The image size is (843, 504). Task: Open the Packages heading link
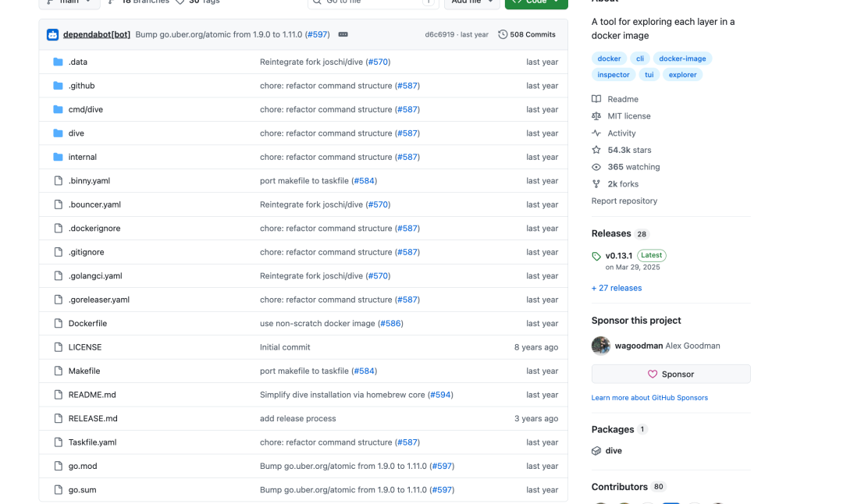619,429
